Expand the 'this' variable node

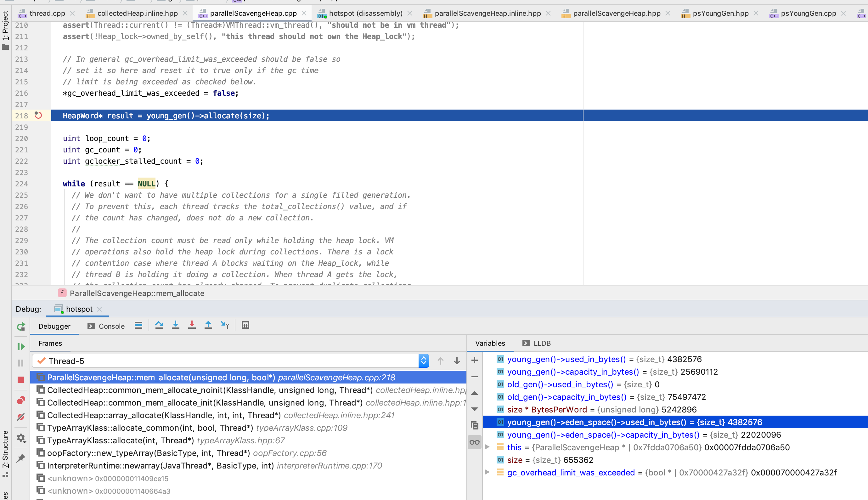point(487,447)
